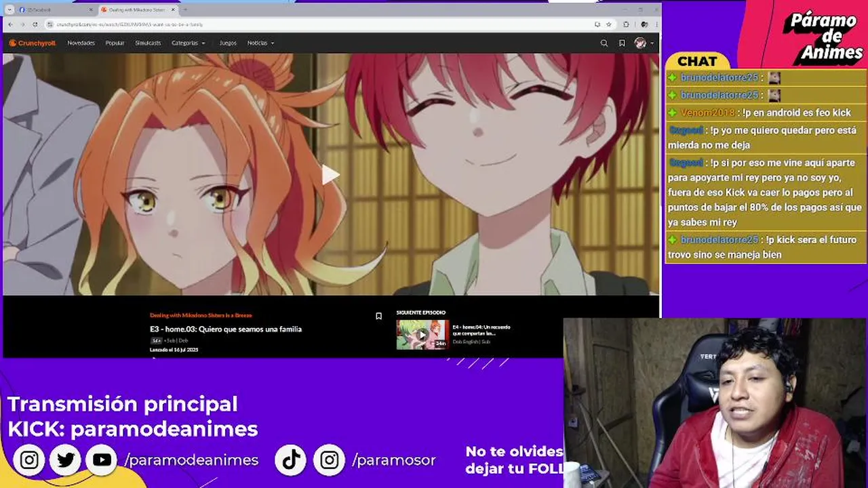The height and width of the screenshot is (488, 868).
Task: Open the install app icon in address bar
Action: pyautogui.click(x=597, y=24)
